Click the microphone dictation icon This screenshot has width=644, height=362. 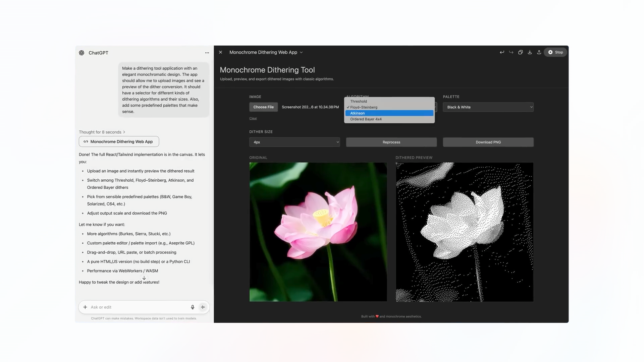[193, 307]
